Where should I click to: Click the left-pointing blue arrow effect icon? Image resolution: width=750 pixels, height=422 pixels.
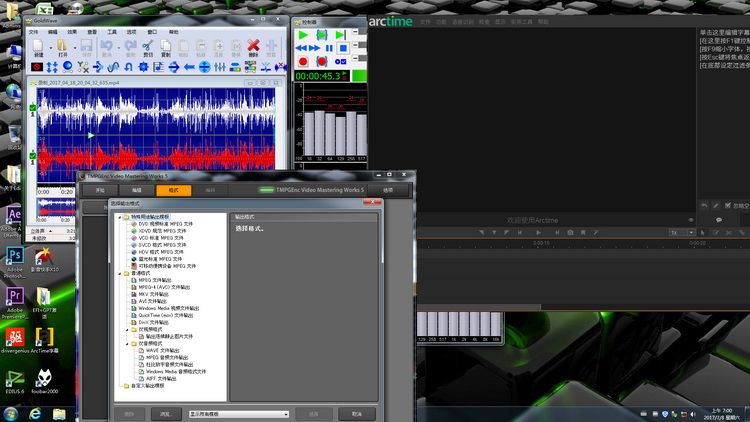tap(189, 67)
